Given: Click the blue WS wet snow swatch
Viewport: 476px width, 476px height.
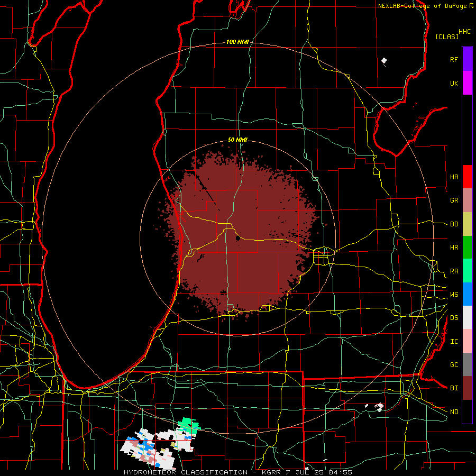Looking at the screenshot, I should pyautogui.click(x=467, y=294).
